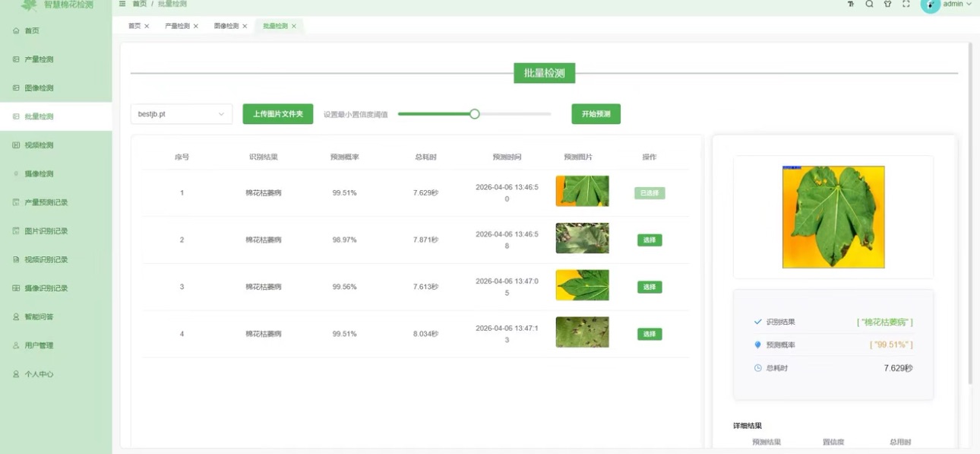Open the search magnifier icon
980x454 pixels.
[869, 4]
